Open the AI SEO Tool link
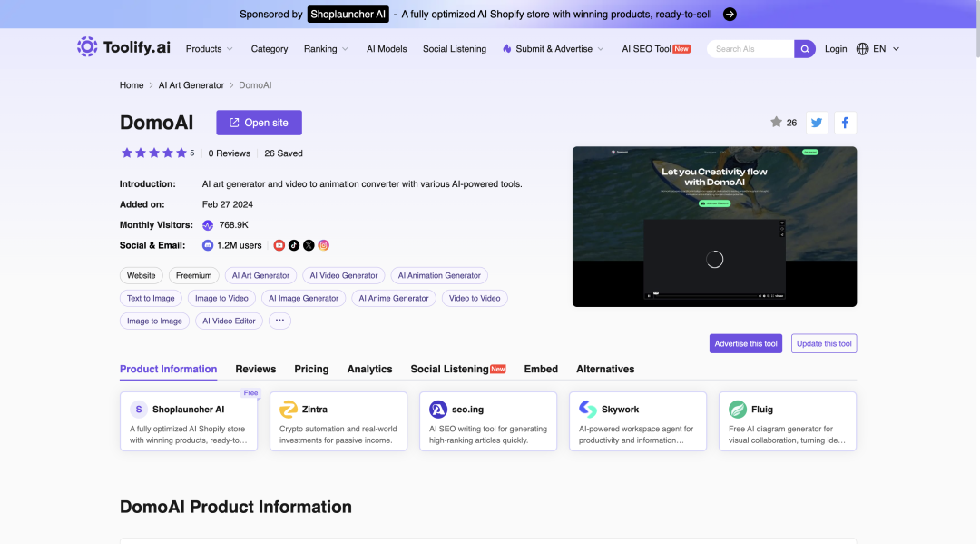Image resolution: width=980 pixels, height=544 pixels. (656, 49)
